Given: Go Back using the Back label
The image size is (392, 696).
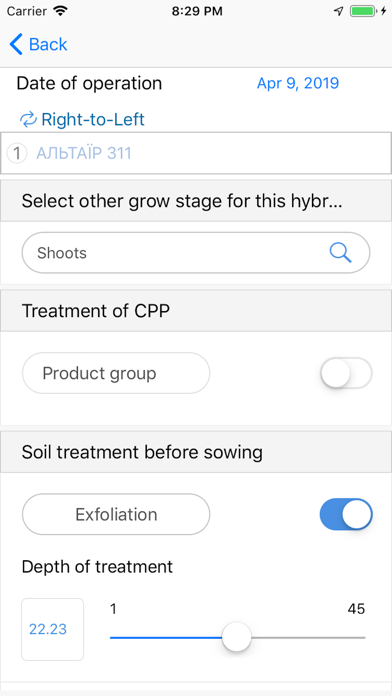Looking at the screenshot, I should 48,44.
